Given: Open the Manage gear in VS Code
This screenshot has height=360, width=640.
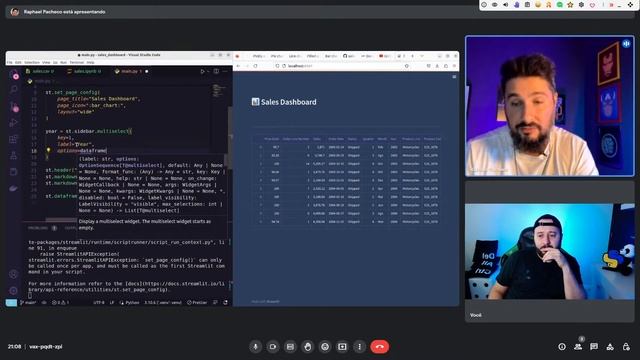Looking at the screenshot, I should coord(13,291).
